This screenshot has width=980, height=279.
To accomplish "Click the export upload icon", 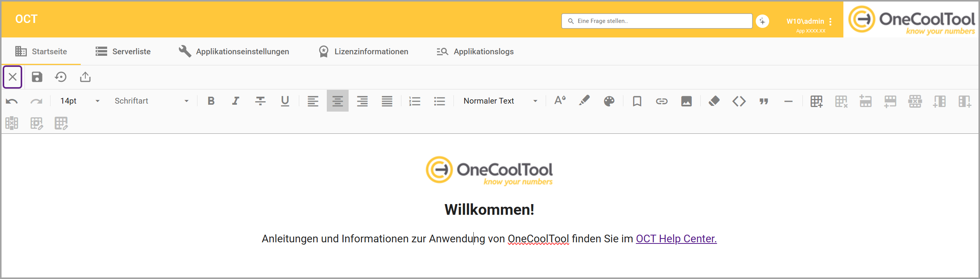I will (x=85, y=77).
